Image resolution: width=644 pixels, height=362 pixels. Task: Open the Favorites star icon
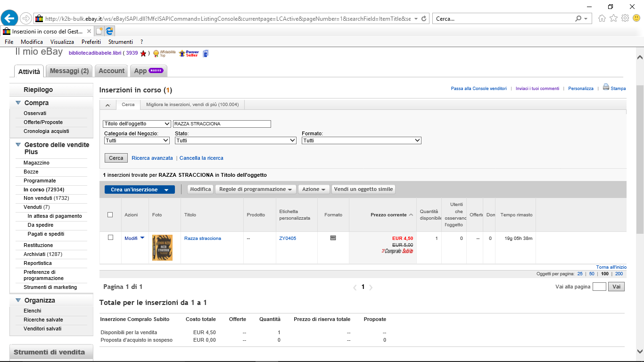coord(613,18)
